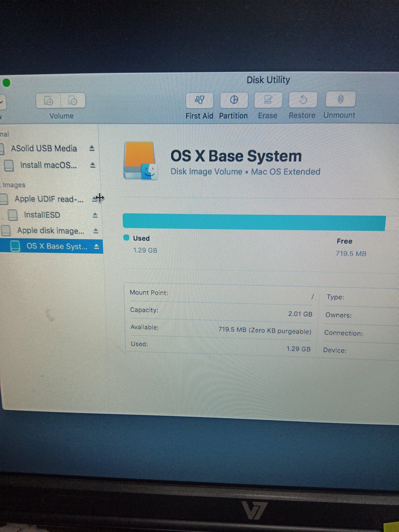
Task: Click the Capacity value 2.01 GB
Action: click(x=300, y=314)
